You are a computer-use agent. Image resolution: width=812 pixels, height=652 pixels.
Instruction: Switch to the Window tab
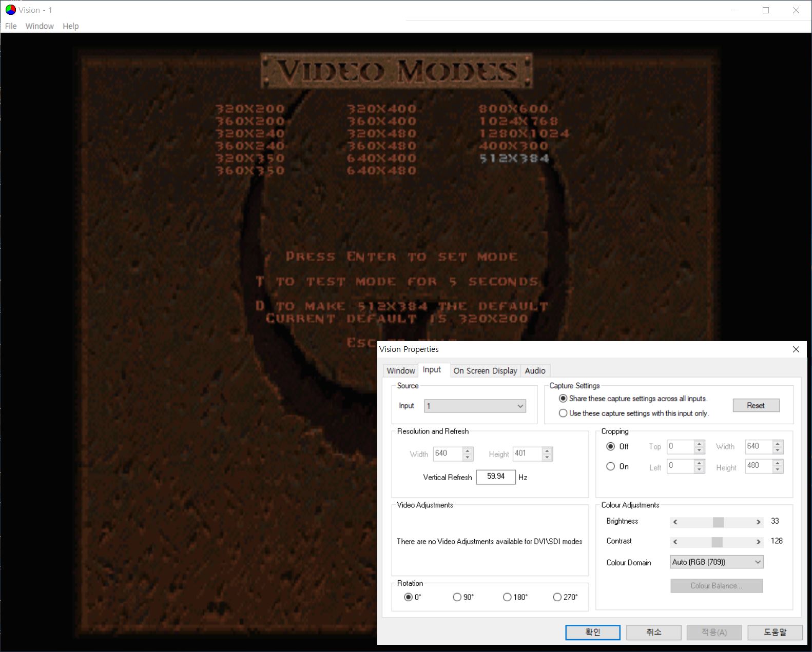point(401,370)
